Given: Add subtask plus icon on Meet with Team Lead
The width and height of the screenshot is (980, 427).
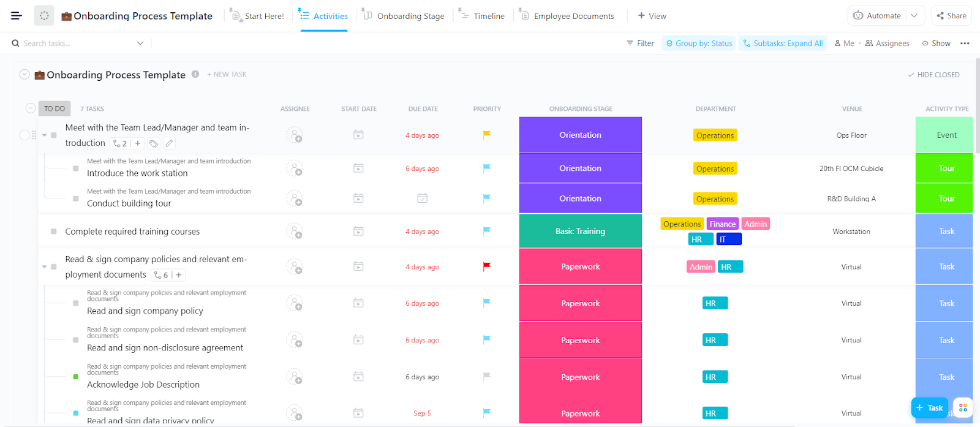Looking at the screenshot, I should click(138, 143).
